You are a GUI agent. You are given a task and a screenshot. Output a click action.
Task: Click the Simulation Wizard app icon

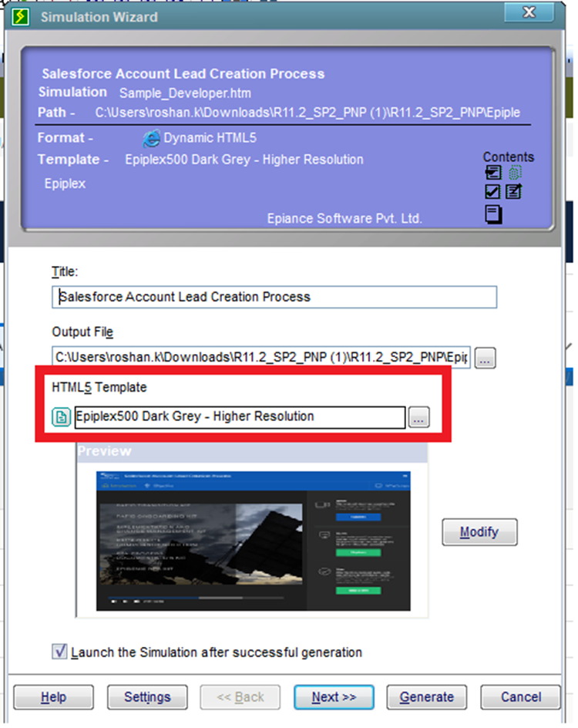pyautogui.click(x=20, y=17)
